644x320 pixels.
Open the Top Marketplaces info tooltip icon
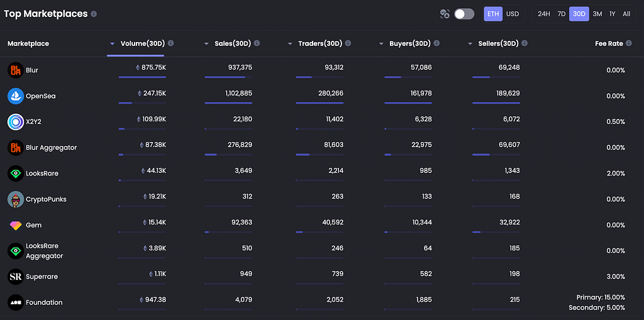pyautogui.click(x=94, y=14)
